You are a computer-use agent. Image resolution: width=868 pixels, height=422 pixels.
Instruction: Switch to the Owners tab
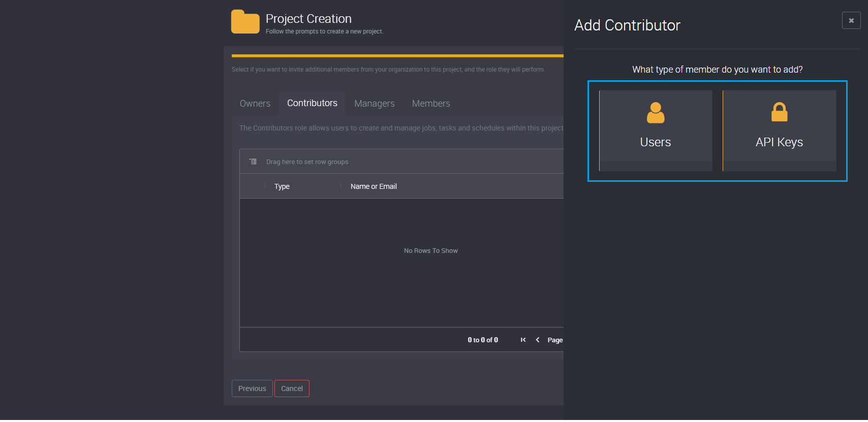pos(255,104)
